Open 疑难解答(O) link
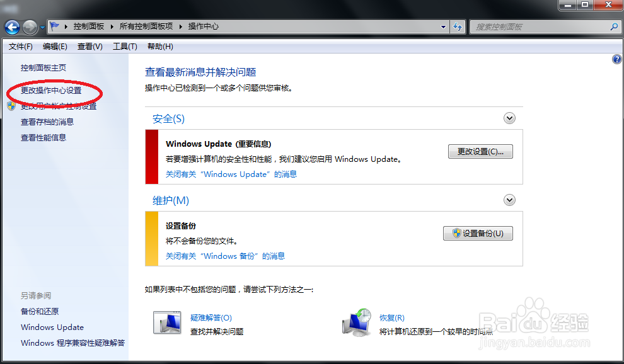 click(211, 318)
